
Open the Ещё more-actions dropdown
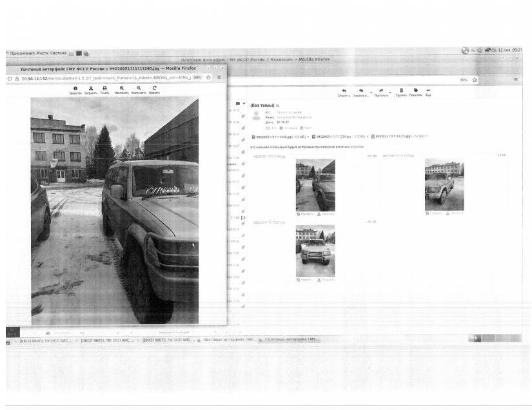428,92
